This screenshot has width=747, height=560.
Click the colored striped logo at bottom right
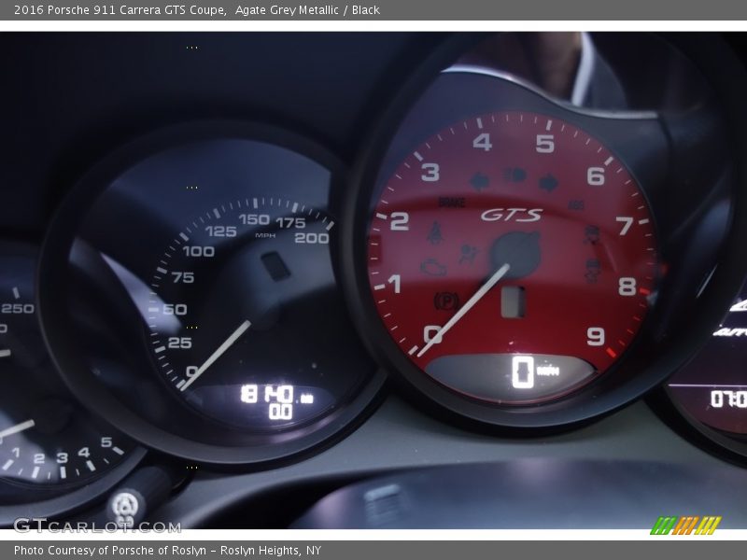[685, 525]
